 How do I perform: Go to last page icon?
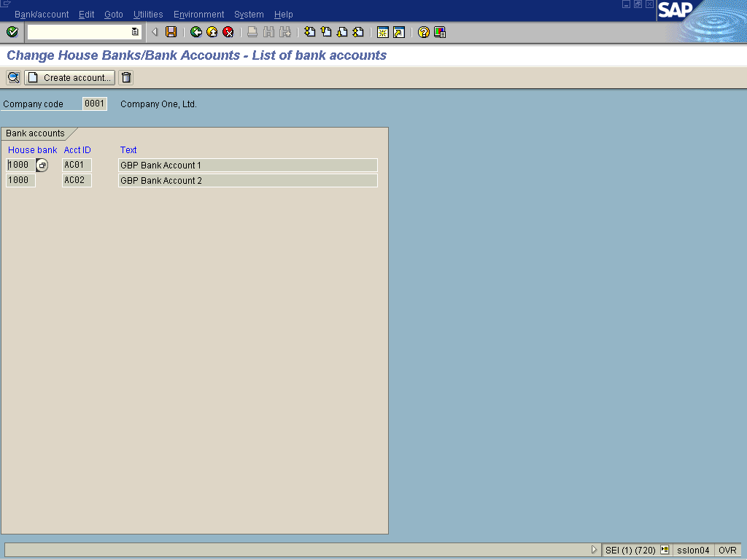tap(358, 32)
